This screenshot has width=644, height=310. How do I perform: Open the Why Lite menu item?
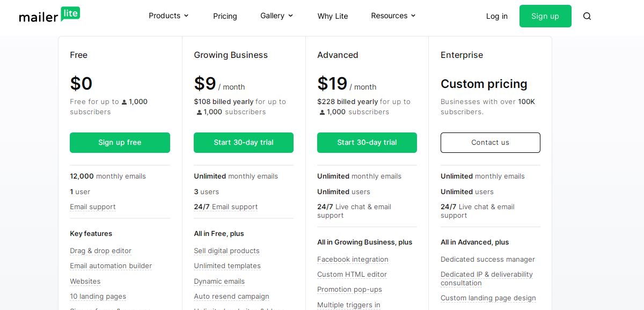(333, 16)
